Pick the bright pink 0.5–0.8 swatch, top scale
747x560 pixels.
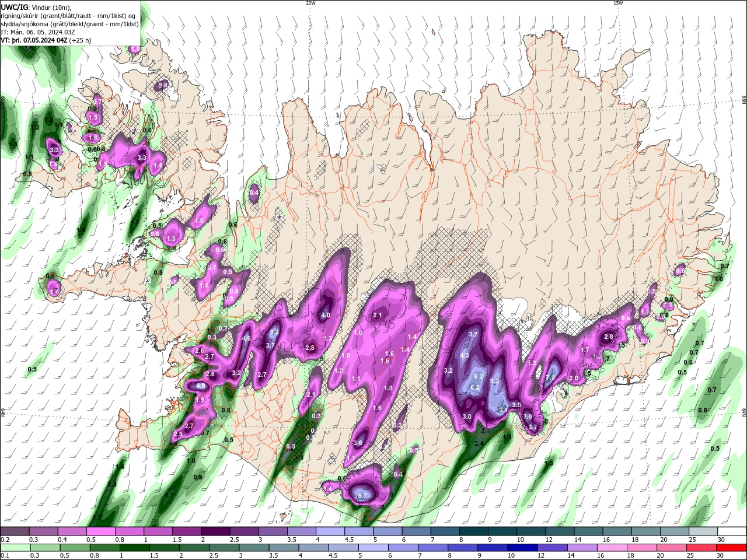click(100, 531)
